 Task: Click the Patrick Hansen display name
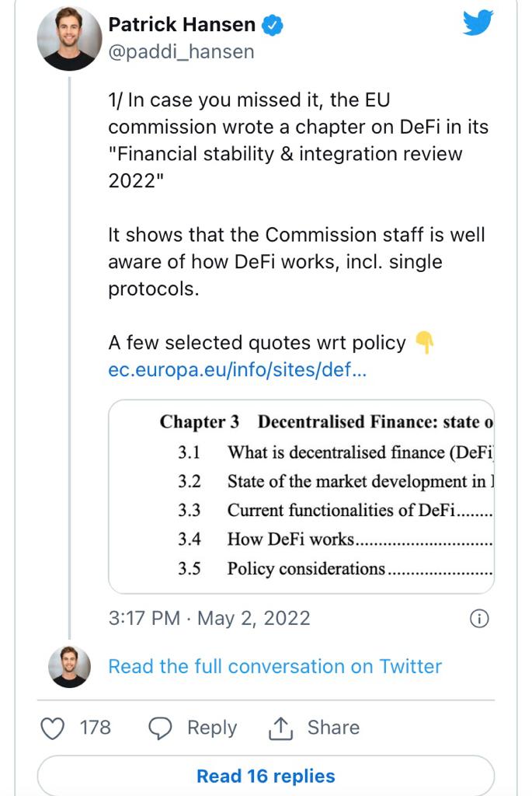(x=182, y=25)
